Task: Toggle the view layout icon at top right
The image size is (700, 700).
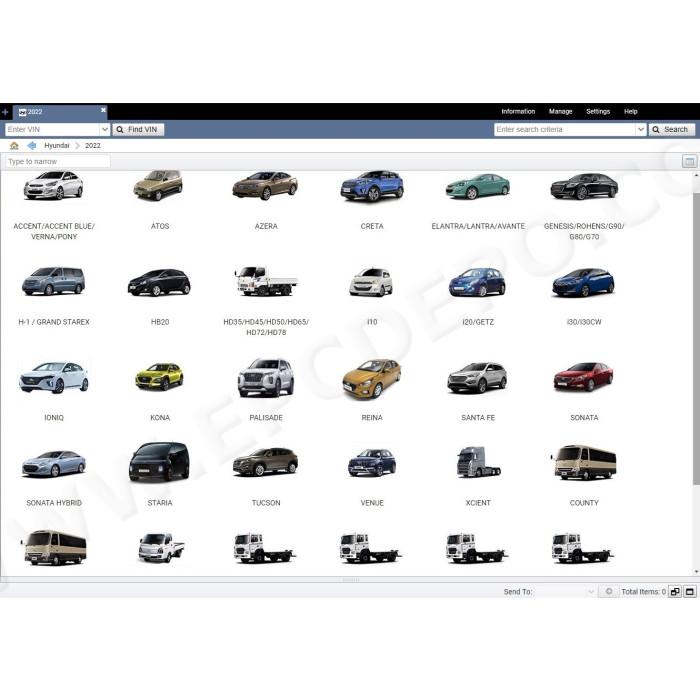Action: 689,162
